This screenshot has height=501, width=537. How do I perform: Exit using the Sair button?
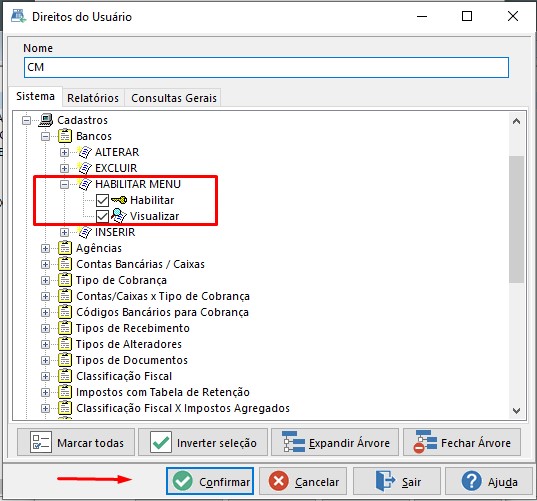[397, 481]
